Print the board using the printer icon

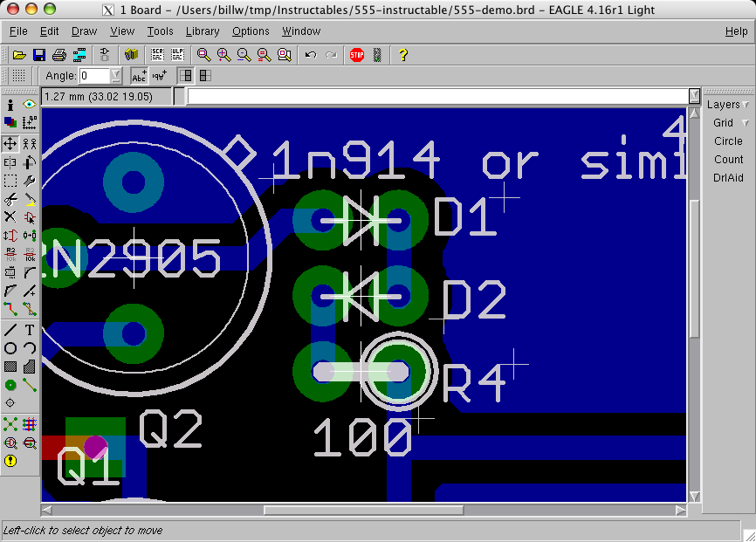pos(59,55)
